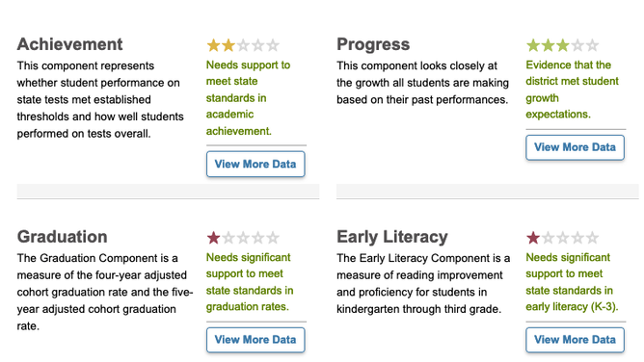Screen dimensions: 644x362
Task: Select the Achievement heading
Action: [69, 44]
